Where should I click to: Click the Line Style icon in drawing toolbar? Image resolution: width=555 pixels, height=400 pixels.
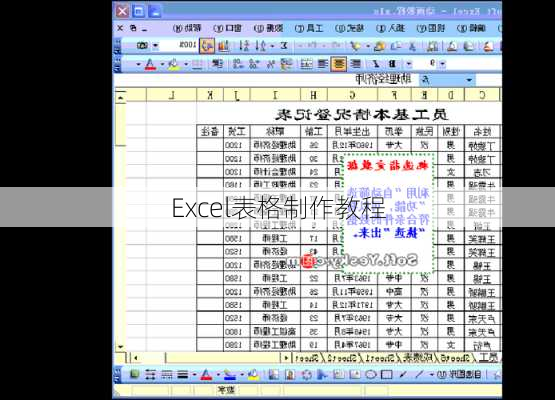click(183, 374)
